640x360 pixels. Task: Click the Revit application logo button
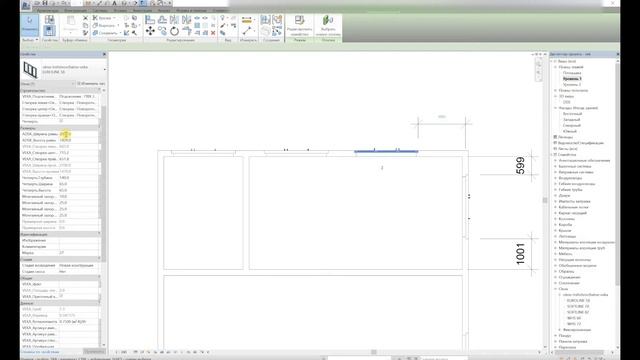tap(26, 5)
